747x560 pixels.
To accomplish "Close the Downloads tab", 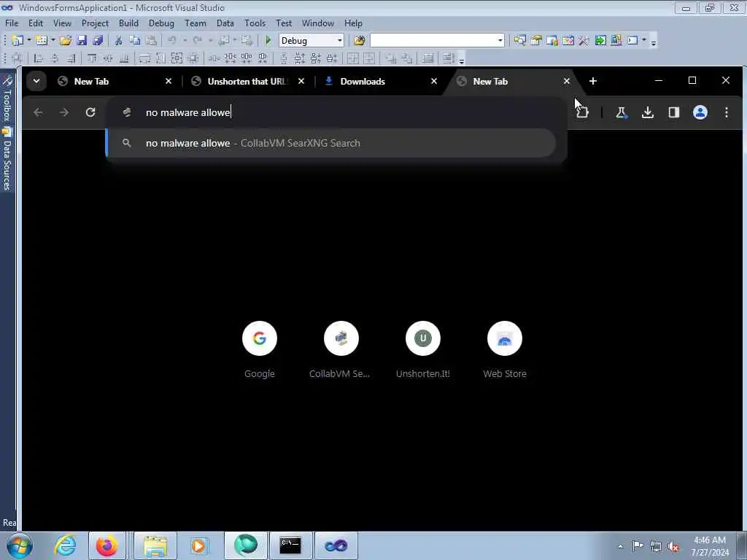I will (434, 82).
